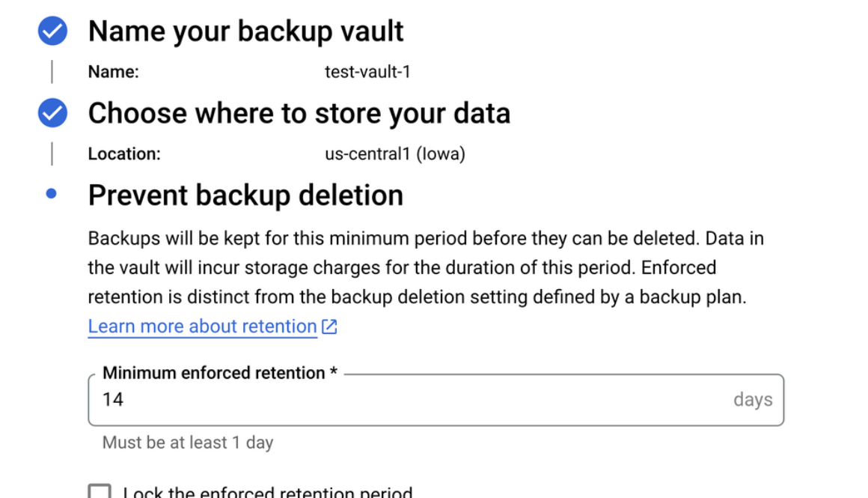Image resolution: width=868 pixels, height=498 pixels.
Task: Click the days unit label in the field
Action: coord(752,400)
